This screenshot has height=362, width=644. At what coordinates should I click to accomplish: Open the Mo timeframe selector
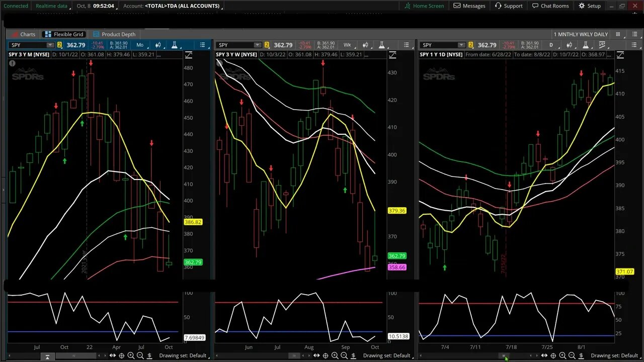coord(140,45)
